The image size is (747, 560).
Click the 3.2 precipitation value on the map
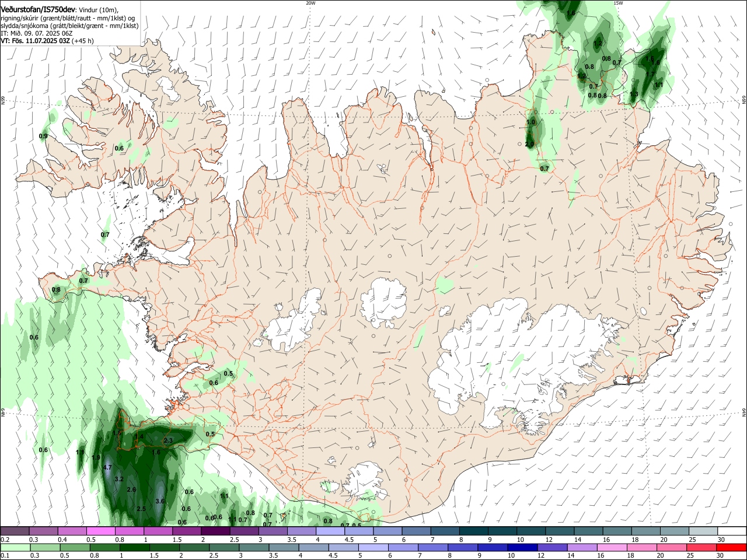tap(119, 479)
